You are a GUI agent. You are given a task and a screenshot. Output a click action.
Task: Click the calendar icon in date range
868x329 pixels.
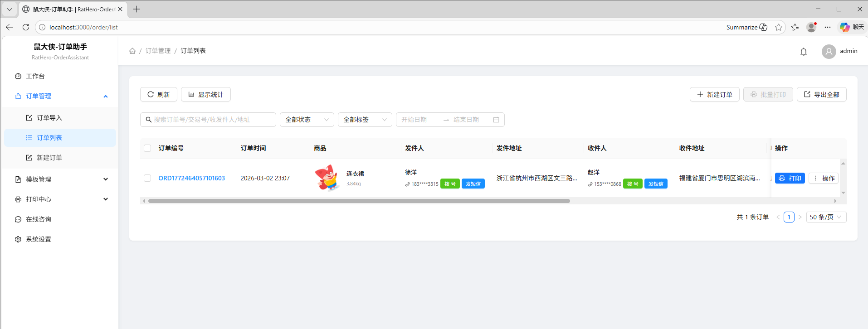(x=496, y=120)
